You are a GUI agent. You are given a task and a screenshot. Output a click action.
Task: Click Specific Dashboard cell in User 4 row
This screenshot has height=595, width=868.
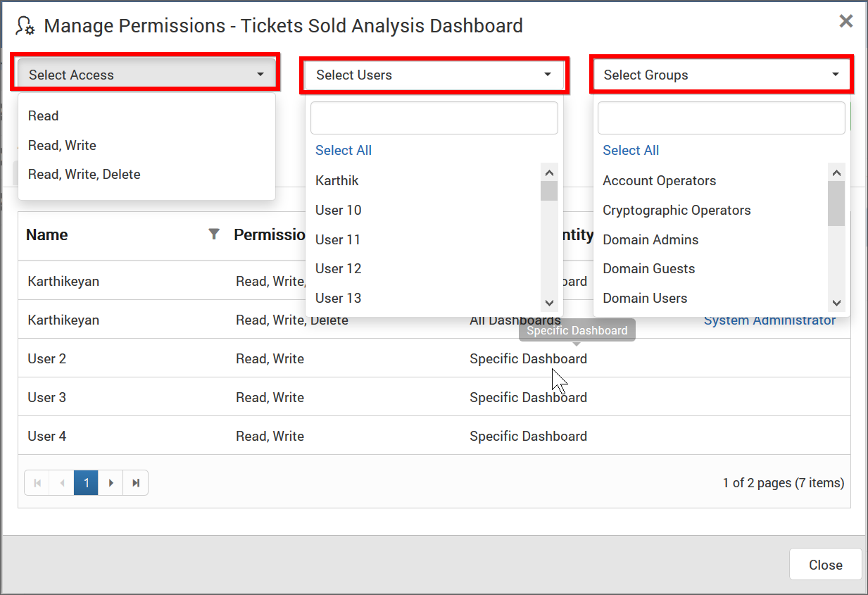[x=528, y=436]
